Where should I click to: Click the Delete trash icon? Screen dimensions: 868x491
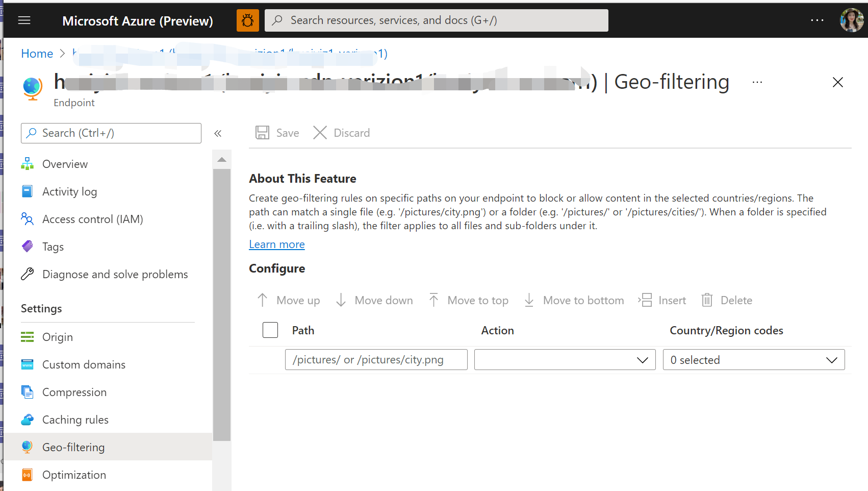coord(707,300)
